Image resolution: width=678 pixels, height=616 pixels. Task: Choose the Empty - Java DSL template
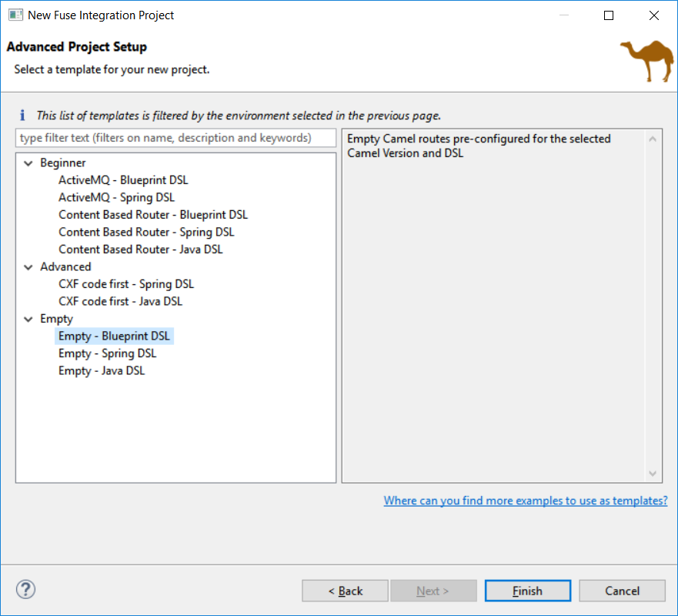click(x=101, y=370)
